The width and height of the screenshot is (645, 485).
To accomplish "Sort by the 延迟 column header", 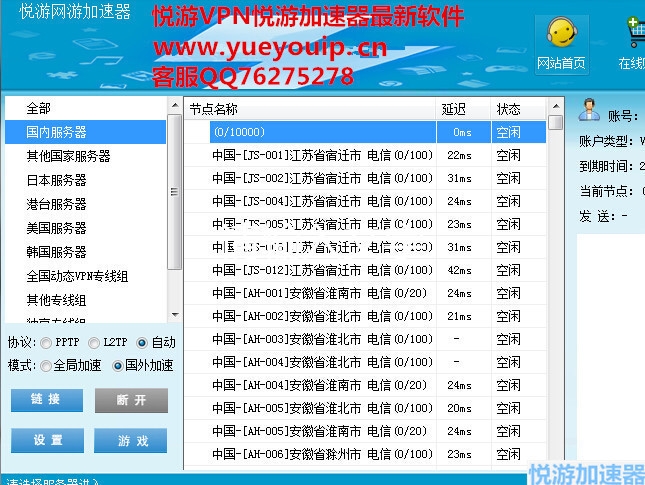I will coord(454,109).
